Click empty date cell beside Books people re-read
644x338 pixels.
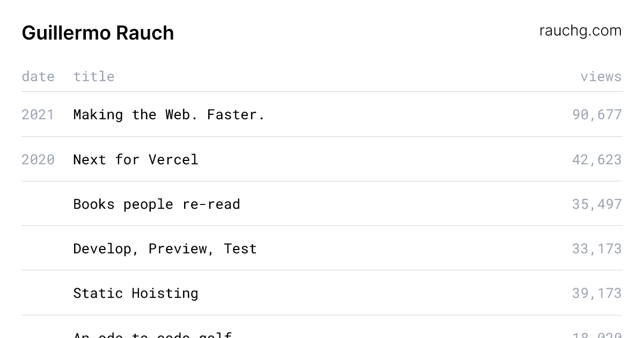click(x=38, y=204)
